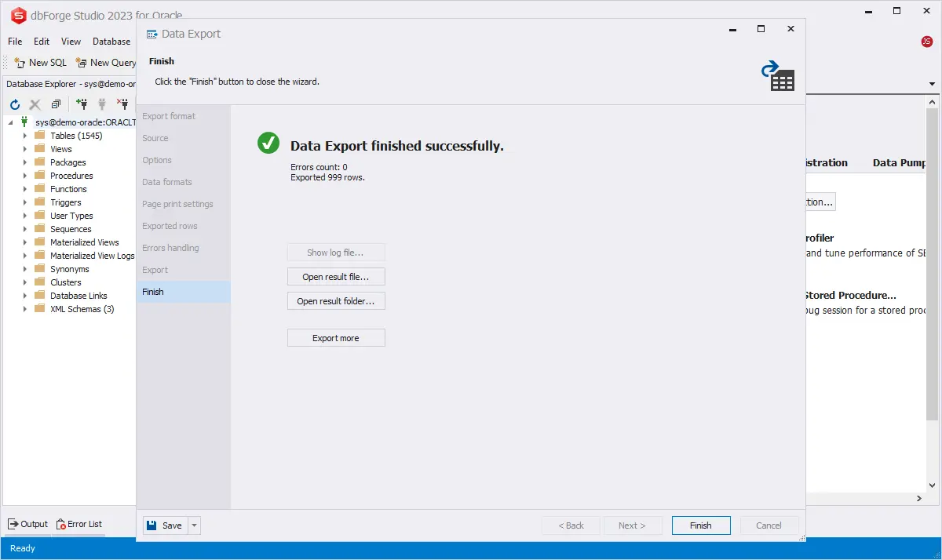Expand the XML Schemas (3) node

point(24,309)
